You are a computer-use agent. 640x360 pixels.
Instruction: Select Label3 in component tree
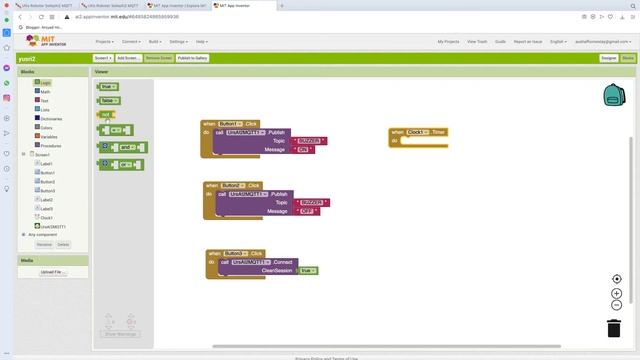point(47,209)
